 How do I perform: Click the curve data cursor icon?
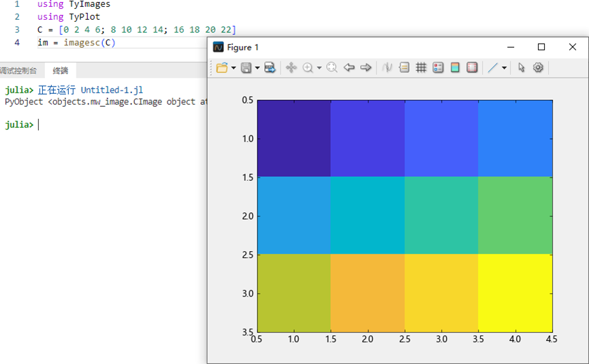tap(387, 67)
